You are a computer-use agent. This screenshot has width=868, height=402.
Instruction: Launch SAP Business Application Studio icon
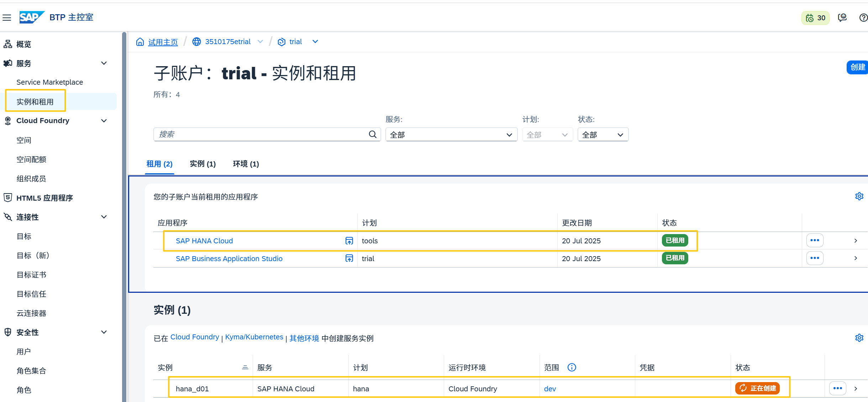click(349, 258)
